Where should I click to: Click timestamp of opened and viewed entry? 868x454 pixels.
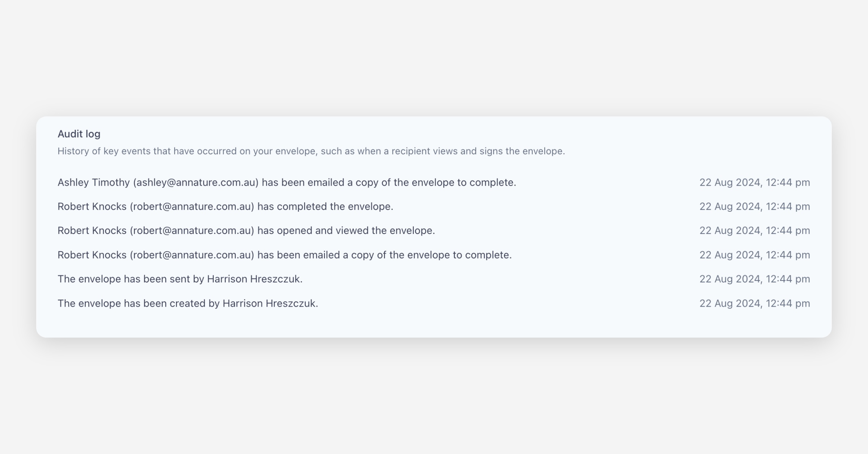754,231
